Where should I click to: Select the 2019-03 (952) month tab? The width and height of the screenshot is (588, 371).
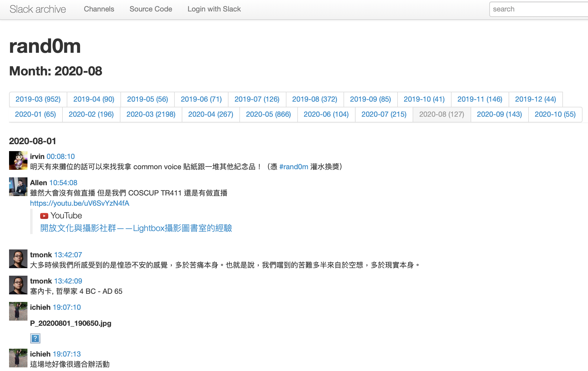[38, 99]
